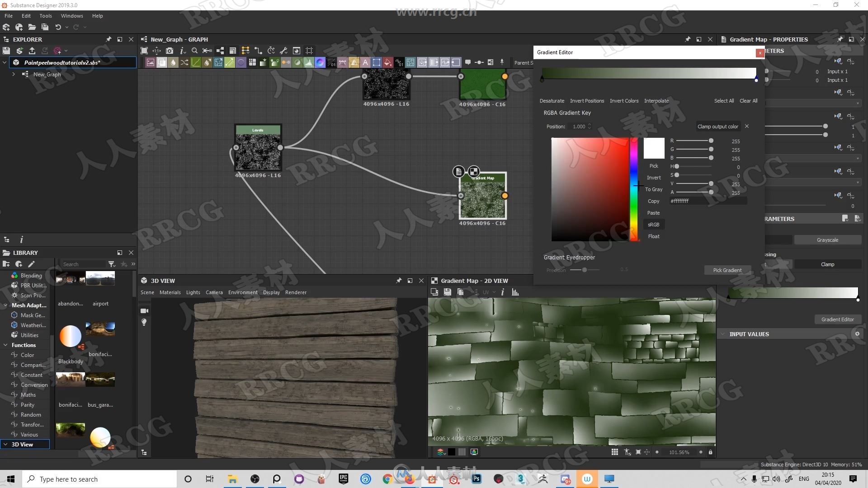Image resolution: width=868 pixels, height=488 pixels.
Task: Click the Library filter funnel icon
Action: click(x=112, y=264)
